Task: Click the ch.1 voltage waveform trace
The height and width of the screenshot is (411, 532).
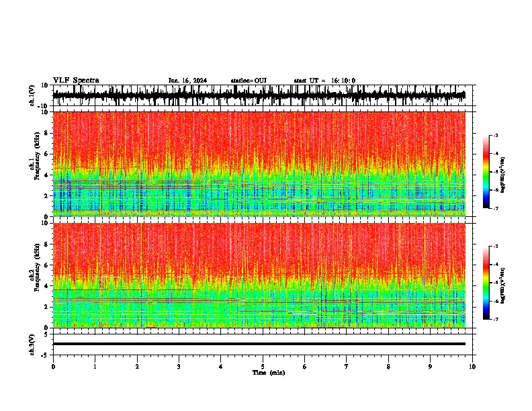Action: [259, 95]
